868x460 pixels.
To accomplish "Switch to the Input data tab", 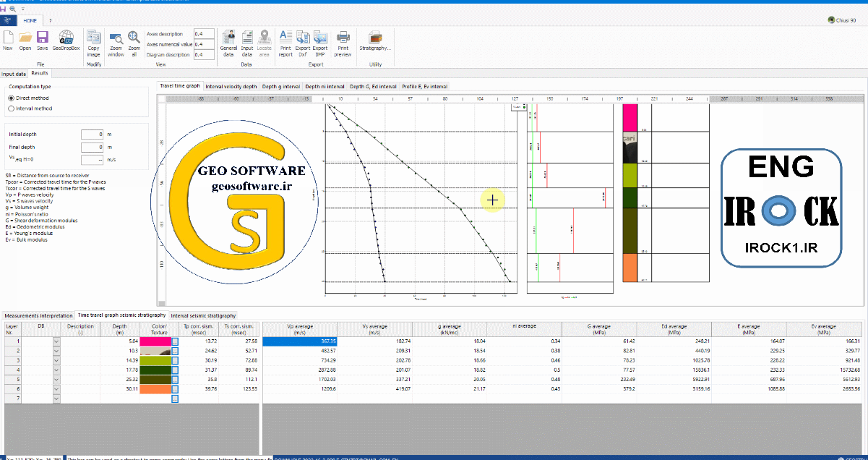I will 14,73.
